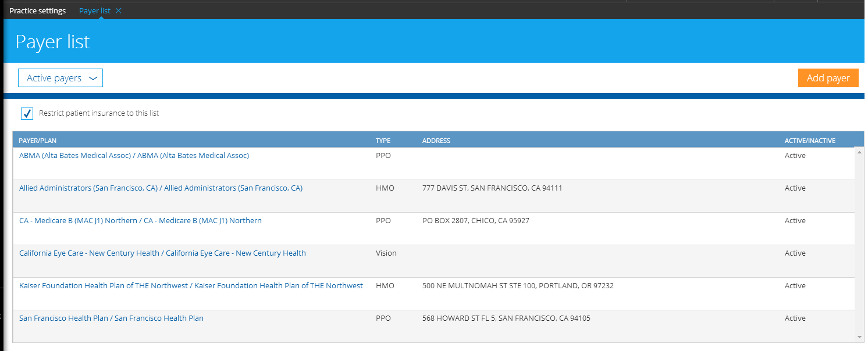
Task: Switch to the Practice settings tab
Action: pyautogui.click(x=38, y=11)
